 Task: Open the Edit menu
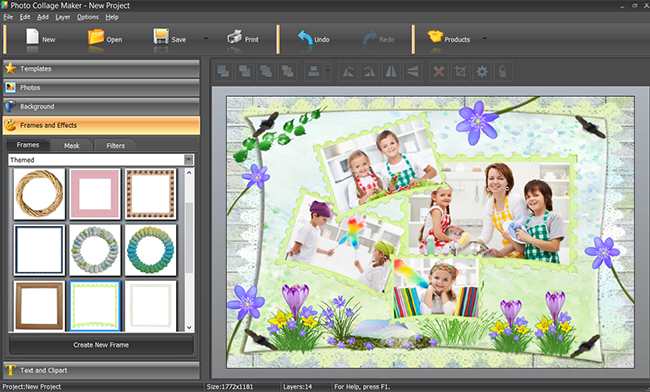point(25,17)
